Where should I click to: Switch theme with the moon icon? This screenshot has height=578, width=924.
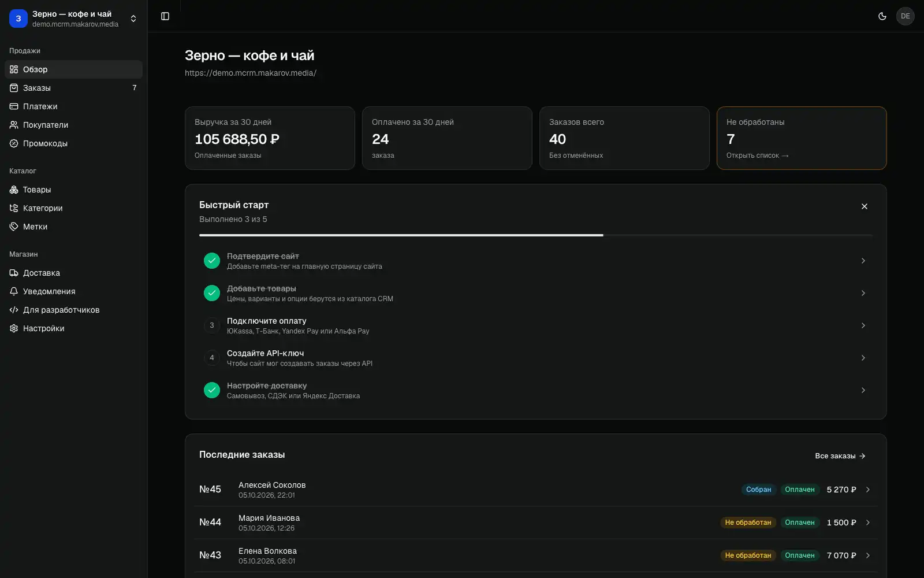(x=882, y=16)
